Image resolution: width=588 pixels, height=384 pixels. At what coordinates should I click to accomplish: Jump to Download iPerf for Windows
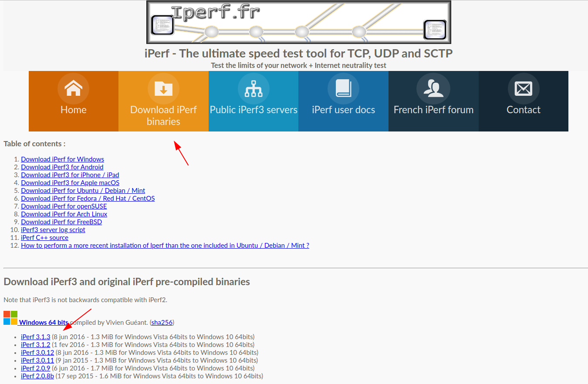[x=62, y=159]
